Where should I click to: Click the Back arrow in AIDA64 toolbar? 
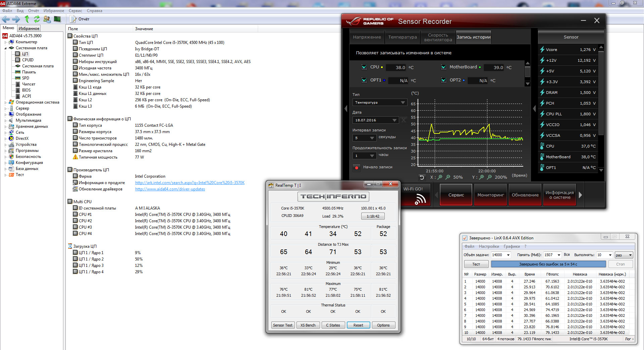tap(6, 19)
